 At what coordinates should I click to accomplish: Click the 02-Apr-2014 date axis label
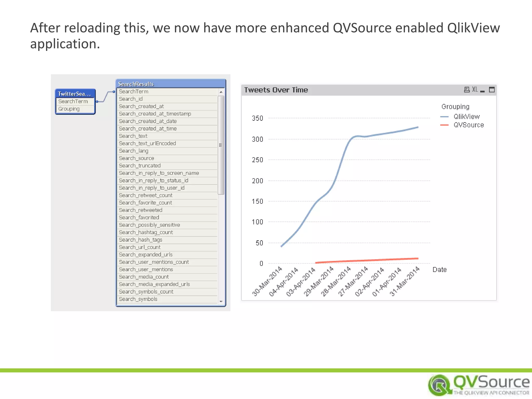pyautogui.click(x=369, y=282)
